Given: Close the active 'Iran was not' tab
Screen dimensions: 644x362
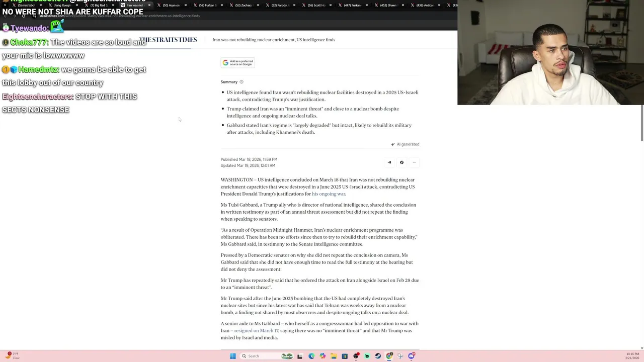Looking at the screenshot, I should click(x=149, y=5).
